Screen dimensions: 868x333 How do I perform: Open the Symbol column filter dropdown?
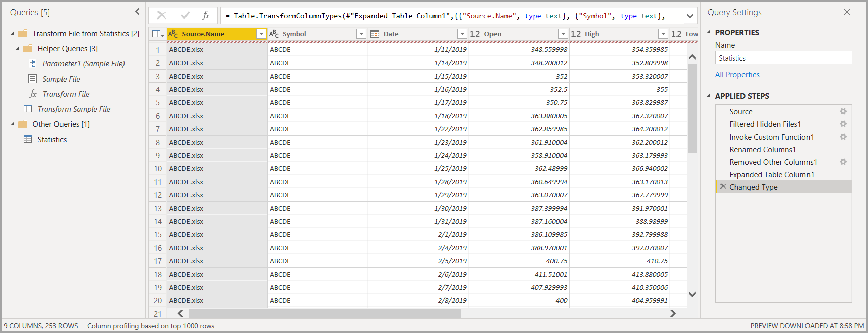point(361,34)
